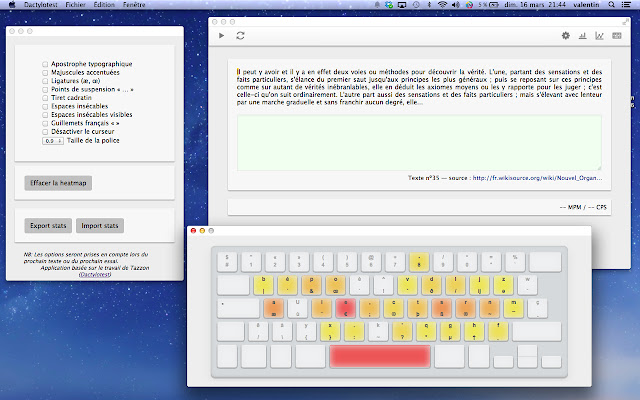Open Taille de la police size selector
Screen dimensions: 640x400
pyautogui.click(x=53, y=141)
